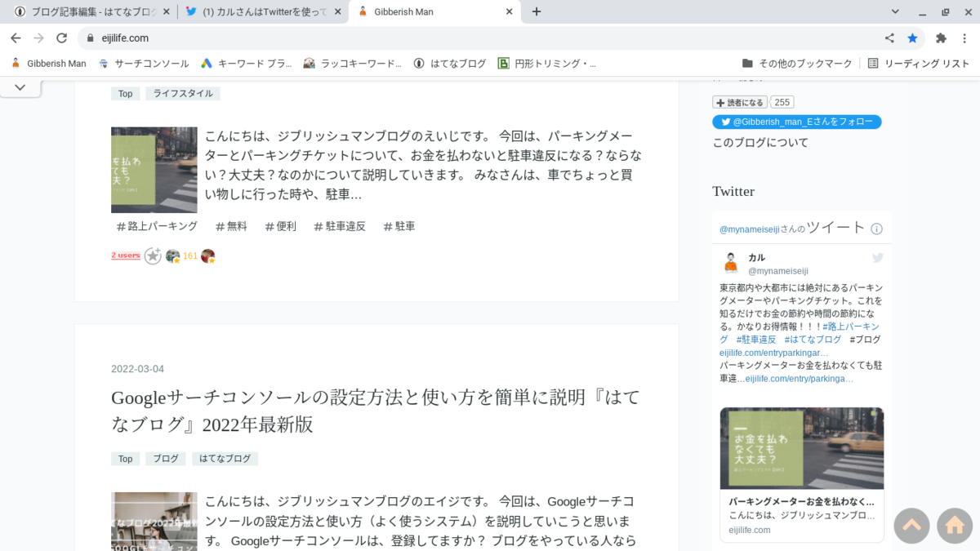Expand the page dropdown chevron tab
Image resolution: width=980 pixels, height=551 pixels.
[x=20, y=87]
